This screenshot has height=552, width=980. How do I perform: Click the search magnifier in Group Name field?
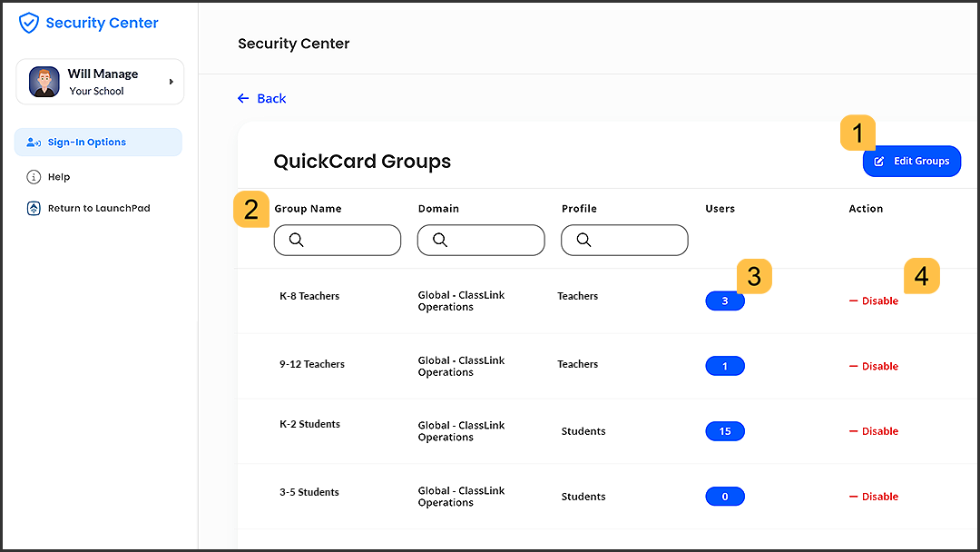297,240
